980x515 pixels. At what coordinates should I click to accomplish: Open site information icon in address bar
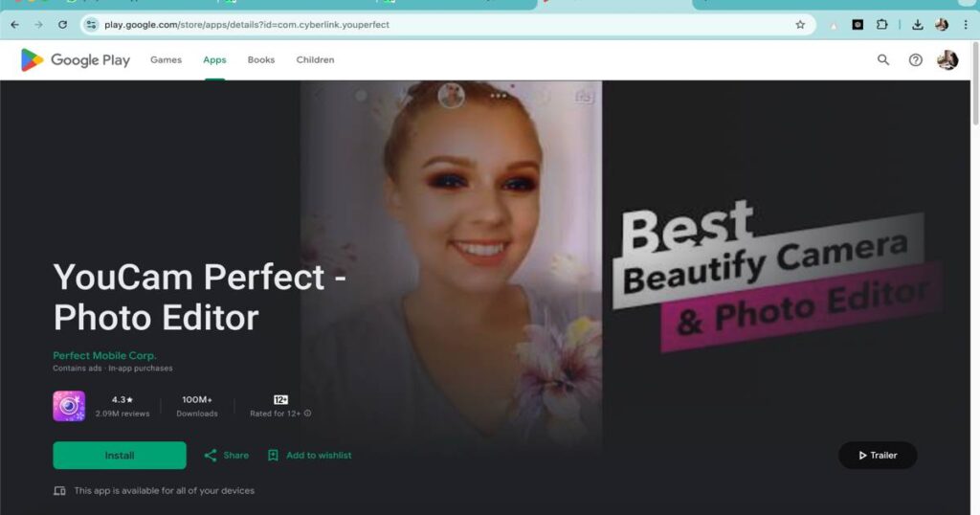click(x=91, y=24)
